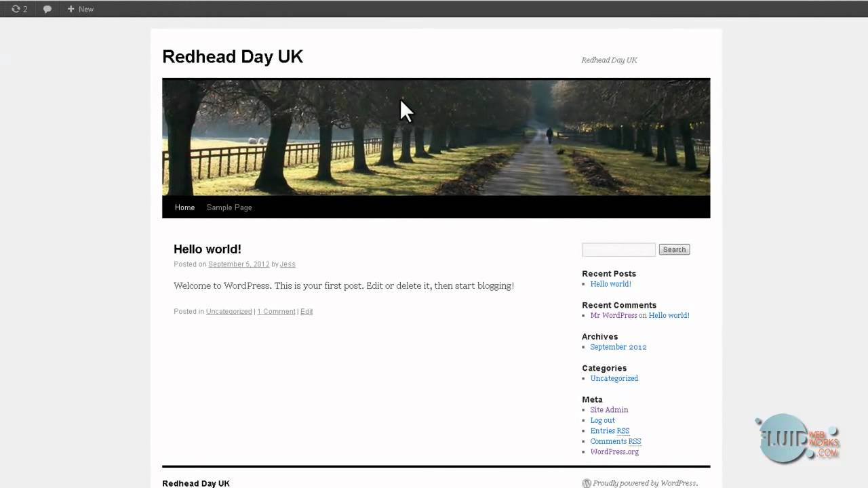
Task: Open the New content menu
Action: [x=80, y=9]
